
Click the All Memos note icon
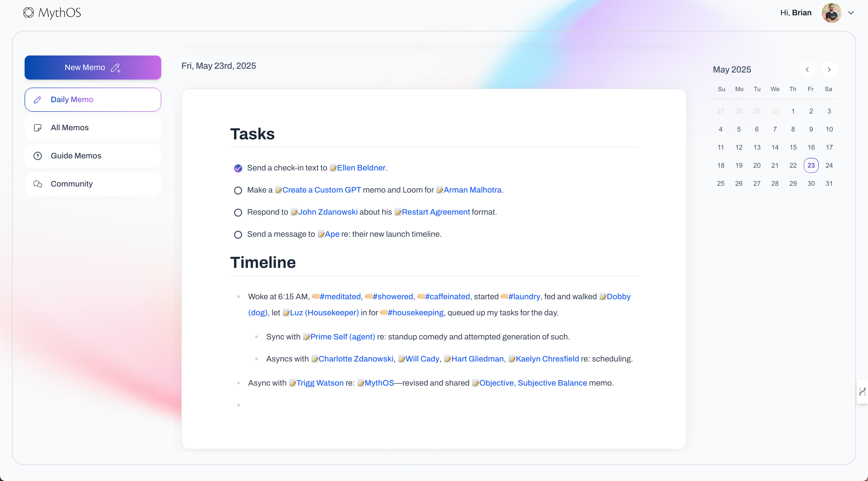click(x=38, y=128)
